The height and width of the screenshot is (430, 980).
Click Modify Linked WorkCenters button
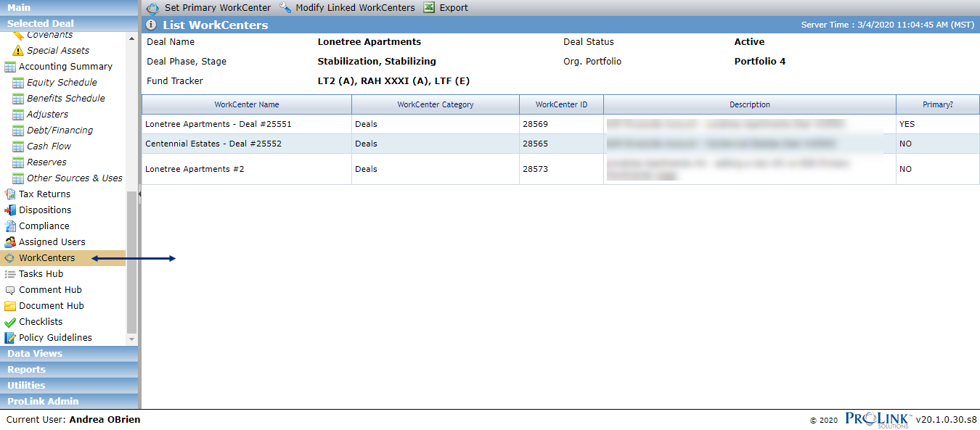pyautogui.click(x=347, y=8)
